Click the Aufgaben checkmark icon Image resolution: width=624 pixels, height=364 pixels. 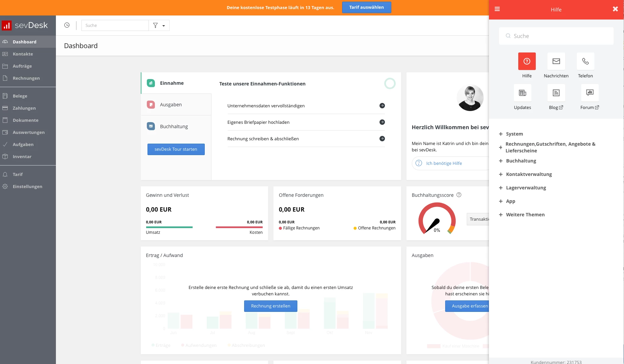[5, 144]
